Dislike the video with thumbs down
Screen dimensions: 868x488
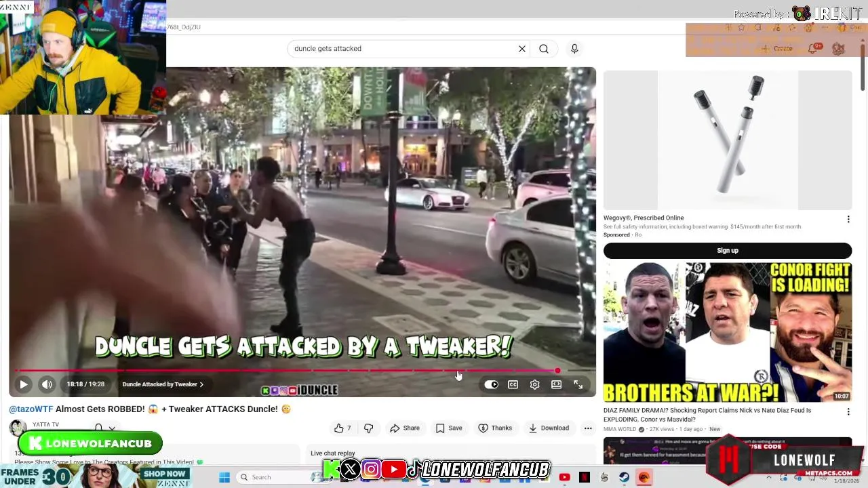pos(369,428)
